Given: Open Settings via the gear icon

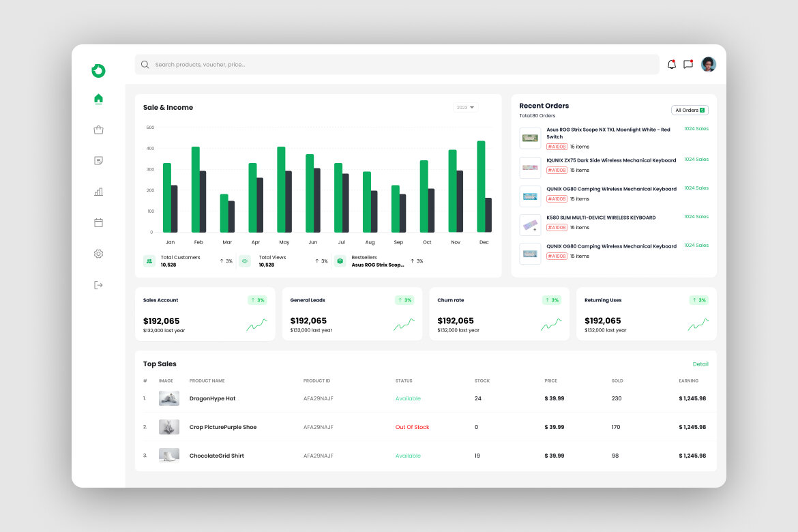Looking at the screenshot, I should 98,253.
